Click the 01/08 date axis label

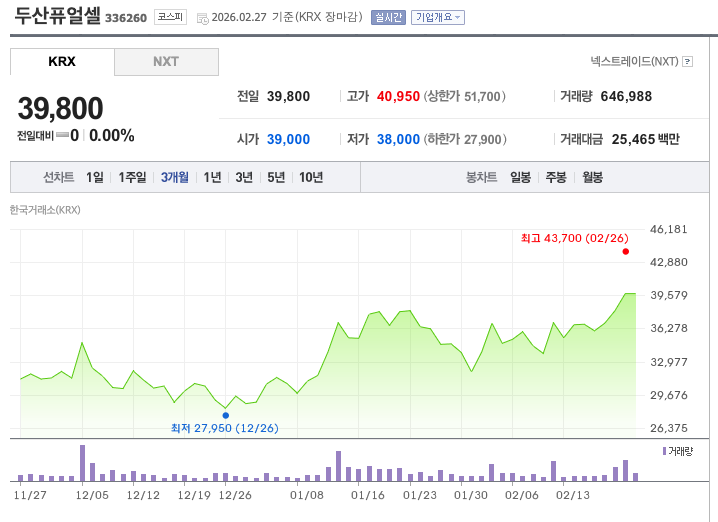[307, 495]
